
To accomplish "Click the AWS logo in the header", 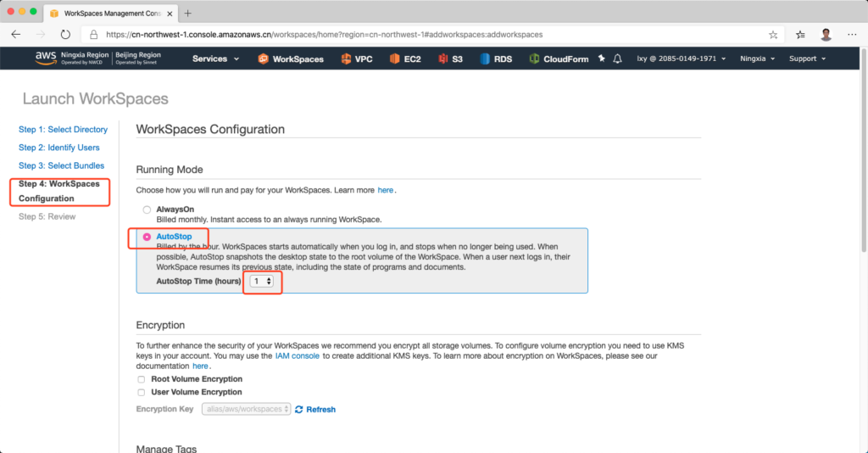I will pos(45,59).
